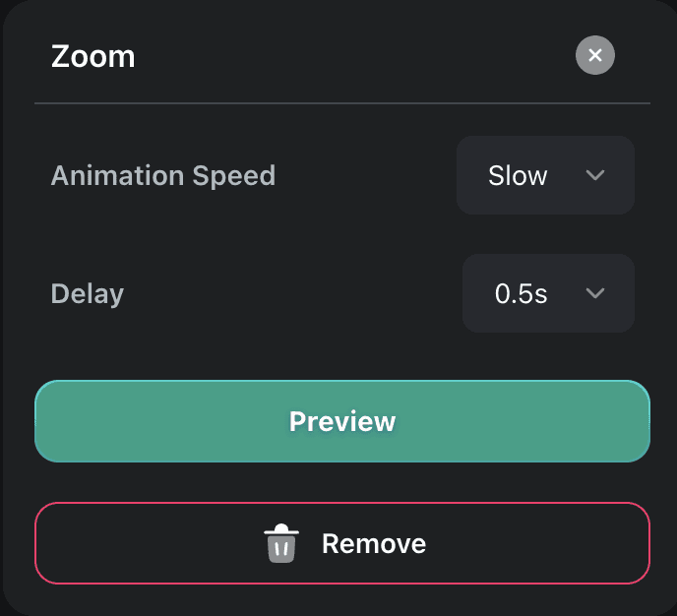Delete the zoom effect via the red-outlined button

click(x=342, y=543)
